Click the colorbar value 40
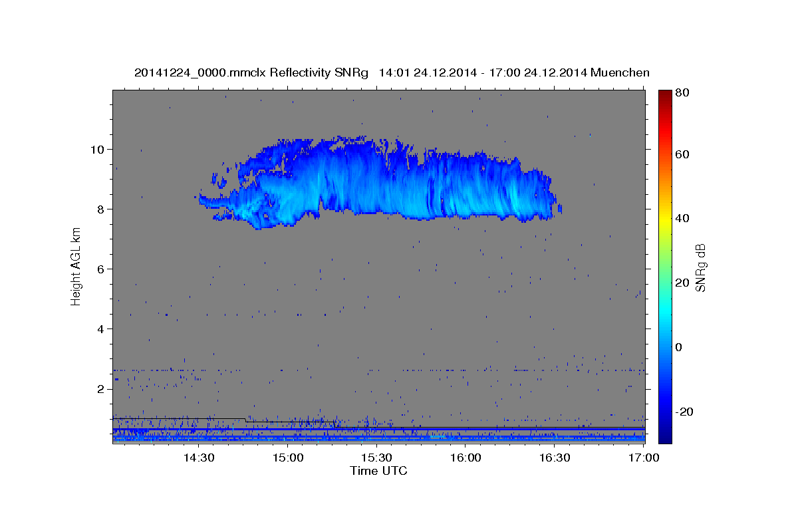Screen dimensions: 798x532 tap(683, 218)
